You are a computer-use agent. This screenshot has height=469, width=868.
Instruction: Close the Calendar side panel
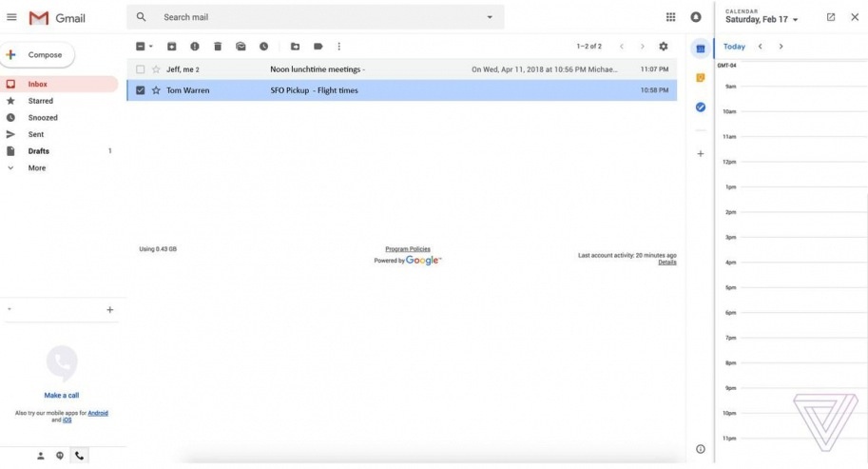click(855, 17)
